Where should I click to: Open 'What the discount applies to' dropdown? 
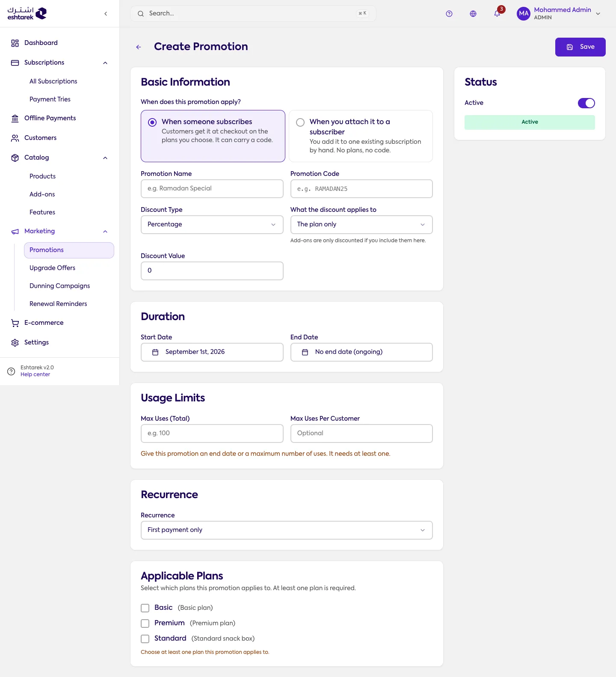coord(361,225)
